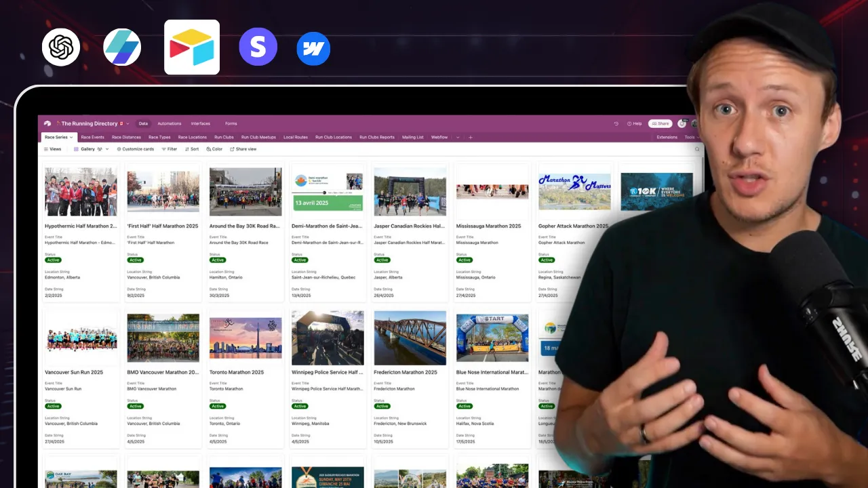Open the notifications bell icon

click(x=682, y=123)
